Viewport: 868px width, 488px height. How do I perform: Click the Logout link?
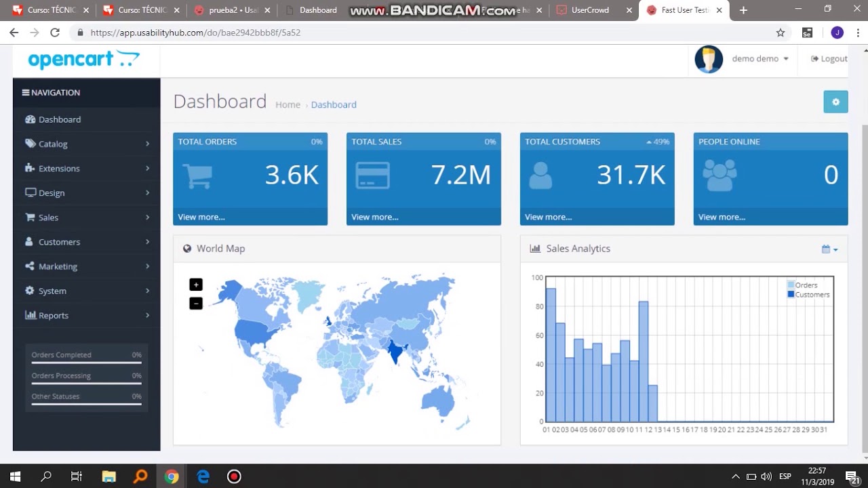829,59
